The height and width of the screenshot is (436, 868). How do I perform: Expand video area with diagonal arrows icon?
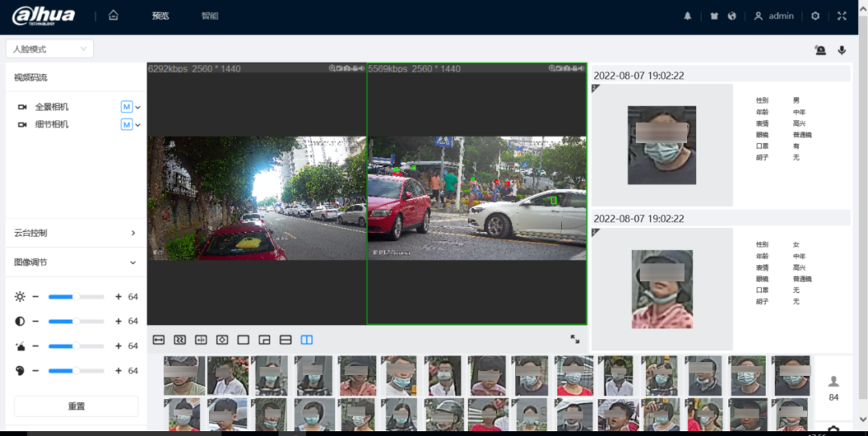coord(575,340)
